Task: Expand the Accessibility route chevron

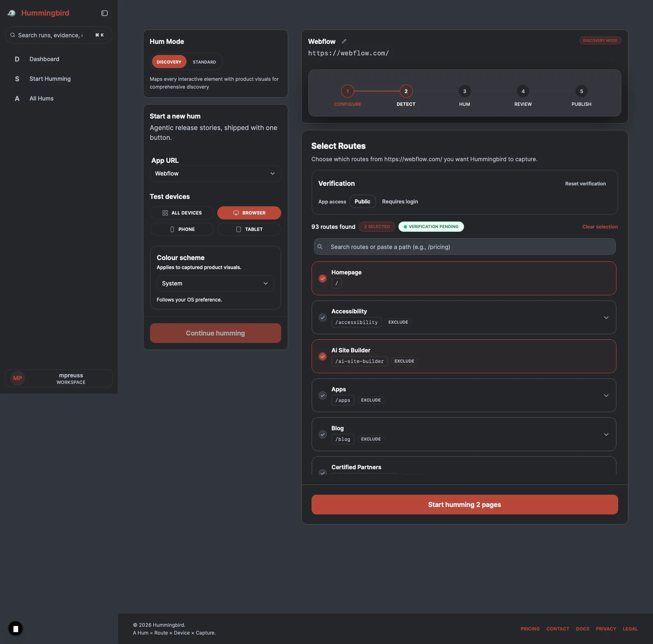Action: coord(606,317)
